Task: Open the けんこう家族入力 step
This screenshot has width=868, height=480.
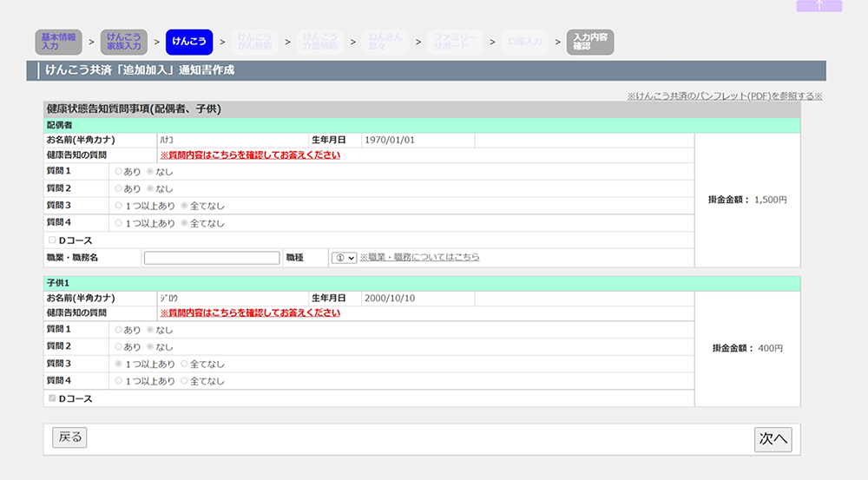Action: 123,42
